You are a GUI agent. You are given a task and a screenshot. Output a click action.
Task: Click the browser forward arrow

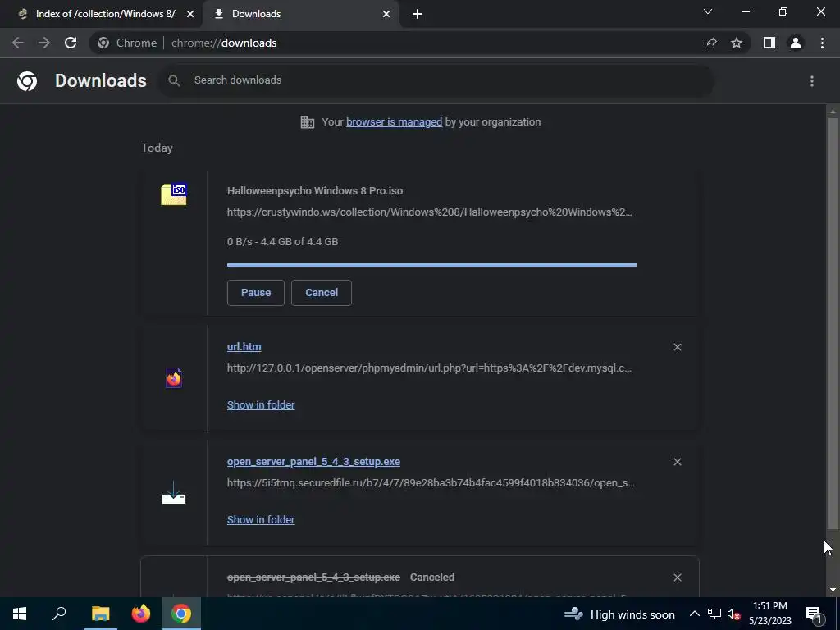44,43
